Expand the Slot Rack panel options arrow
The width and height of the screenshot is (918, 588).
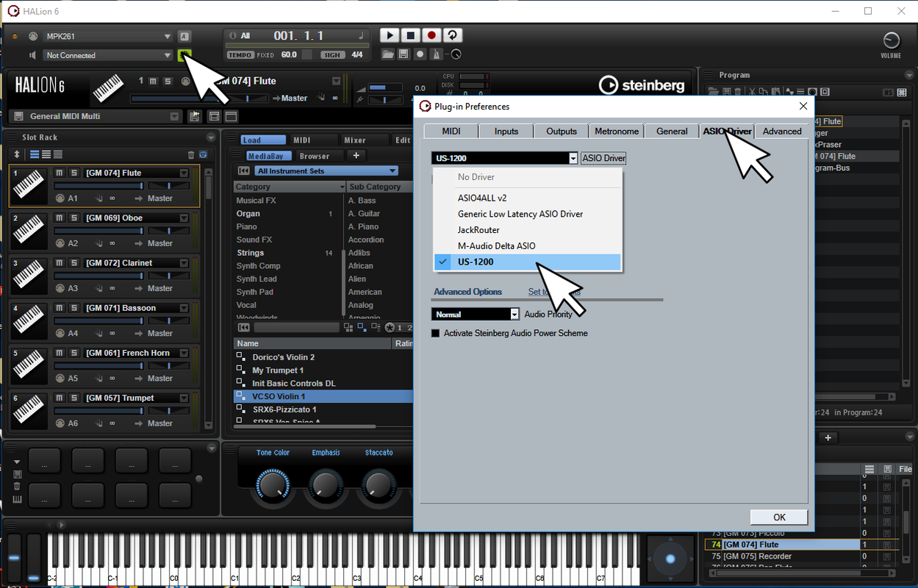211,137
